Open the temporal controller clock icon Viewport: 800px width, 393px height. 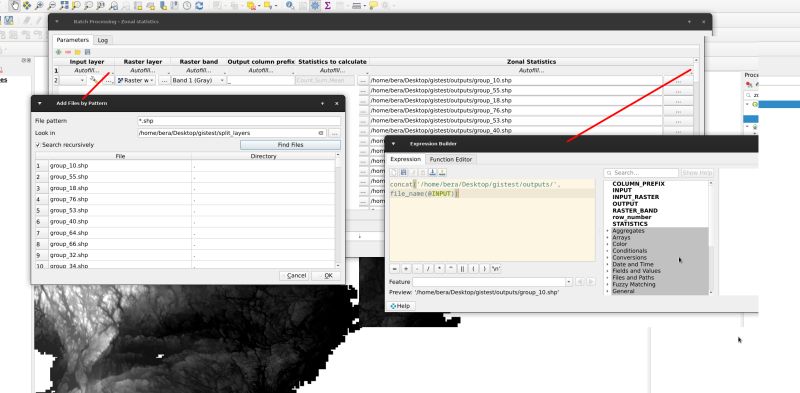pyautogui.click(x=187, y=6)
